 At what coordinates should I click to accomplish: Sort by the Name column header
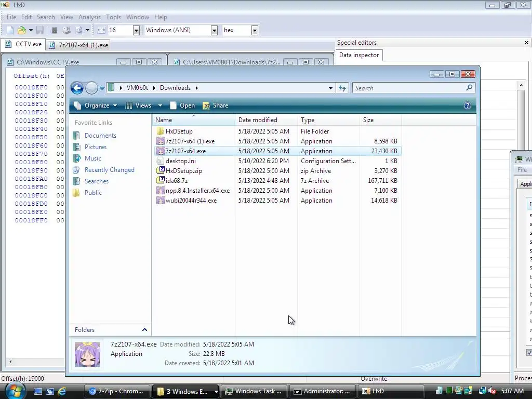pyautogui.click(x=193, y=120)
